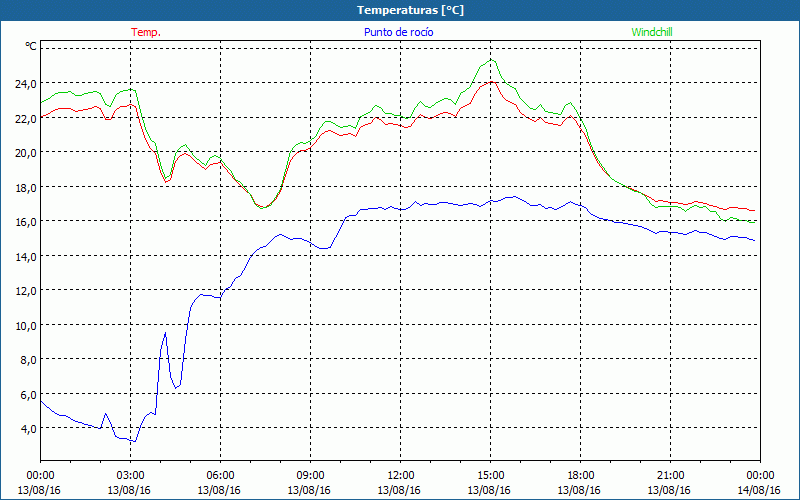Viewport: 800px width, 500px height.
Task: Click the green Windchill legend label
Action: click(652, 32)
